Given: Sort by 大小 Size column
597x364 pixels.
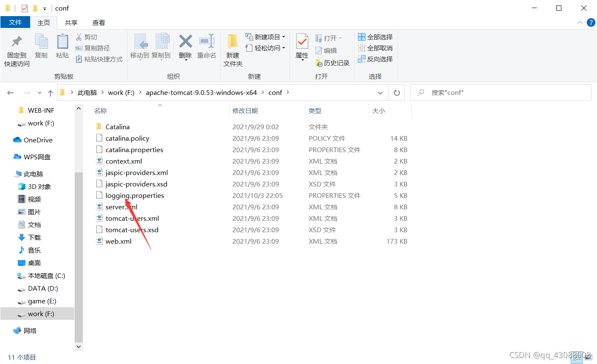Looking at the screenshot, I should (379, 111).
